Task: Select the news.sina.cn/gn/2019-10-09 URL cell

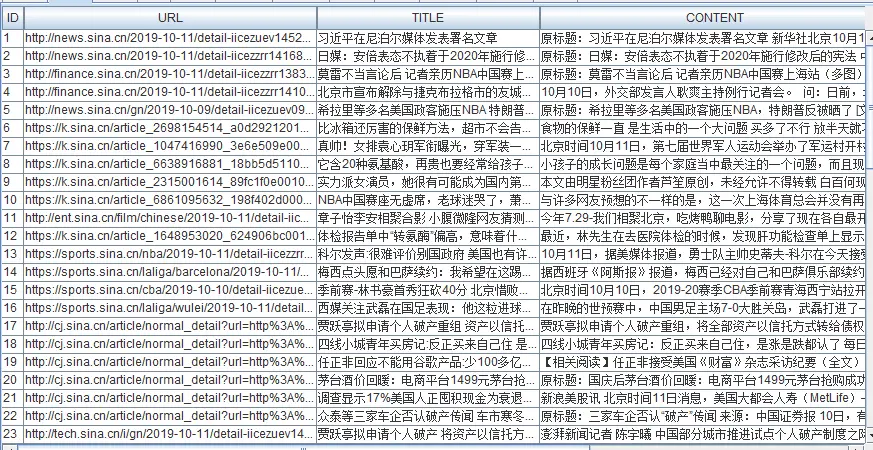Action: click(x=170, y=110)
